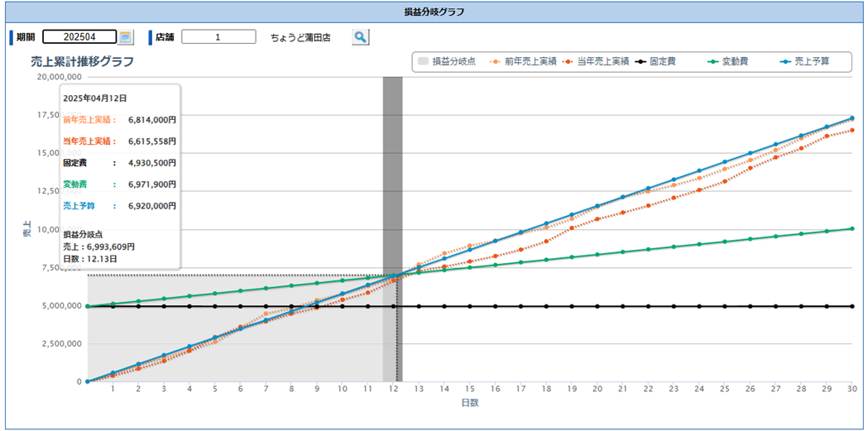
Task: Click the 当年売上実績 point at day 30
Action: 851,130
